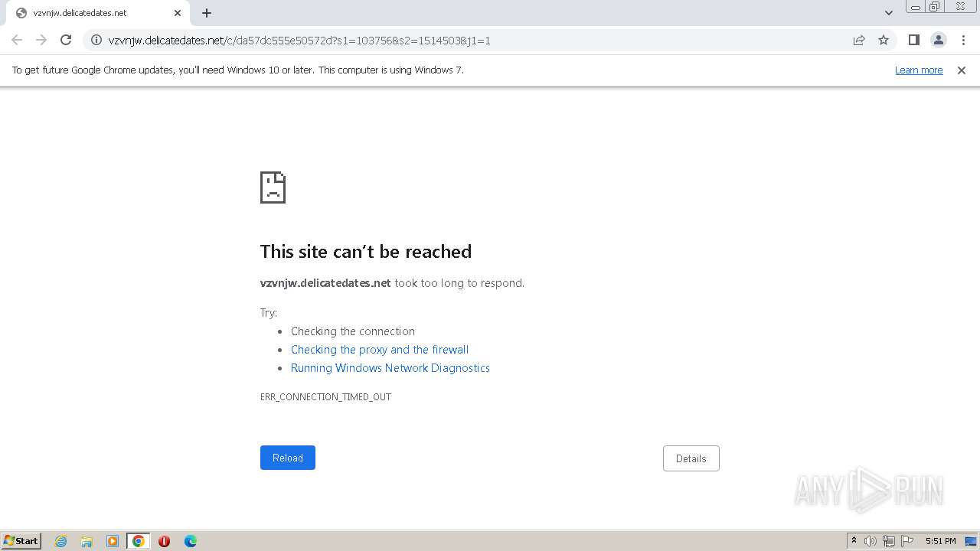Image resolution: width=980 pixels, height=551 pixels.
Task: Click the monitor icon at the tray's right edge
Action: 971,541
